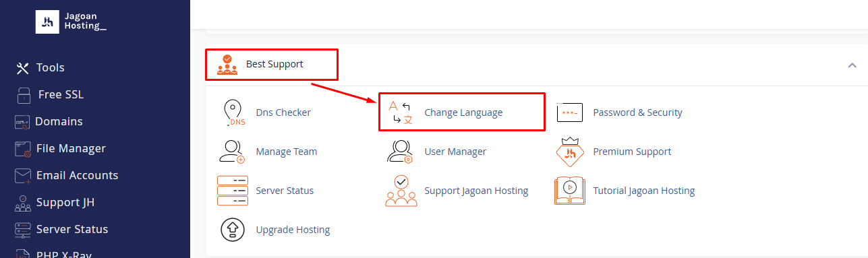Click the Password & Security icon
Screen dimensions: 868x258
coord(570,112)
